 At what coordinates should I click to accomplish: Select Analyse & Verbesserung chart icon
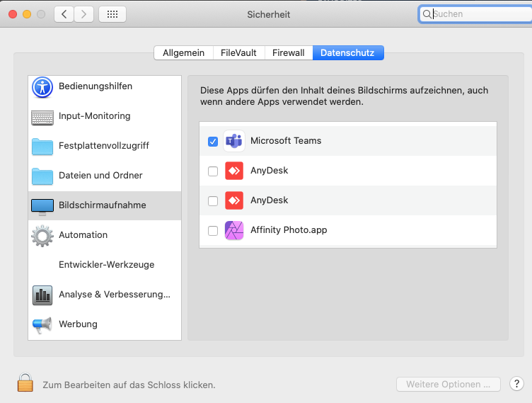coord(42,295)
